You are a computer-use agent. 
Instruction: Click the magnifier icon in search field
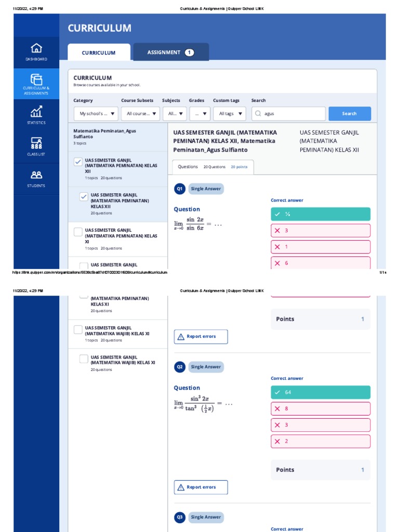[258, 113]
